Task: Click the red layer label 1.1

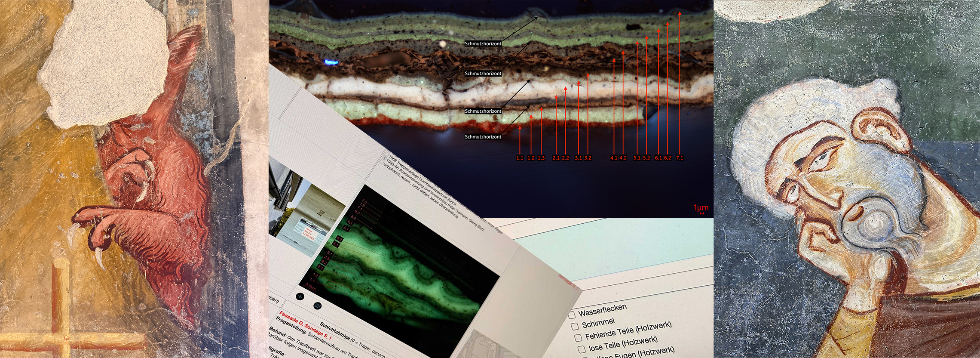Action: pyautogui.click(x=520, y=158)
